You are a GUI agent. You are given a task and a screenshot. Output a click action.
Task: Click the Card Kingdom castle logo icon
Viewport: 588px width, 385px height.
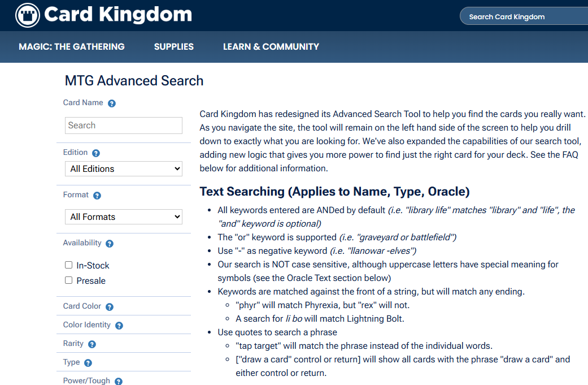pyautogui.click(x=27, y=15)
